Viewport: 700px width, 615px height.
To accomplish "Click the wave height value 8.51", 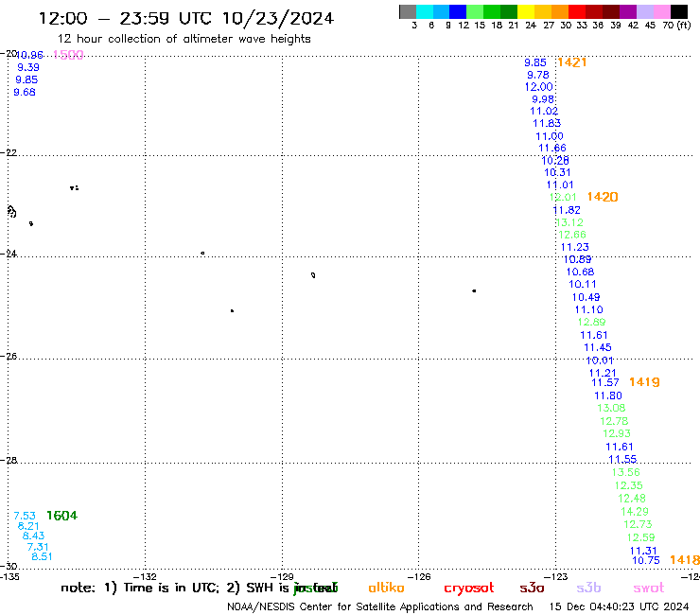I will tap(42, 557).
